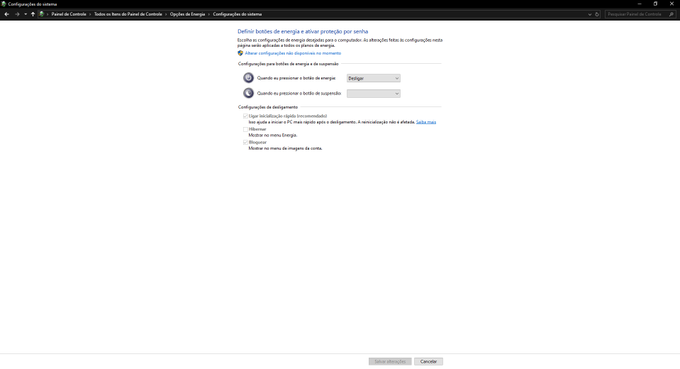Click the shield icon beside Alterar configurações
680x369 pixels.
click(240, 53)
